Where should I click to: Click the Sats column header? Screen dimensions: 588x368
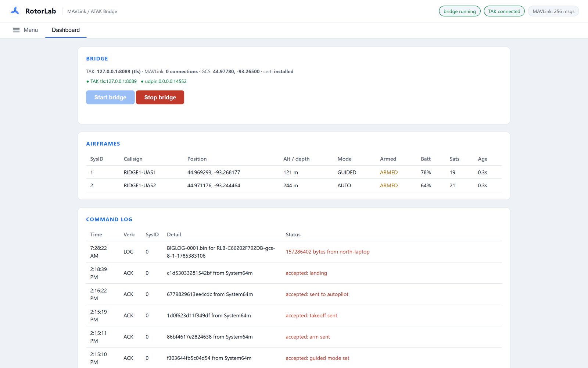[454, 159]
